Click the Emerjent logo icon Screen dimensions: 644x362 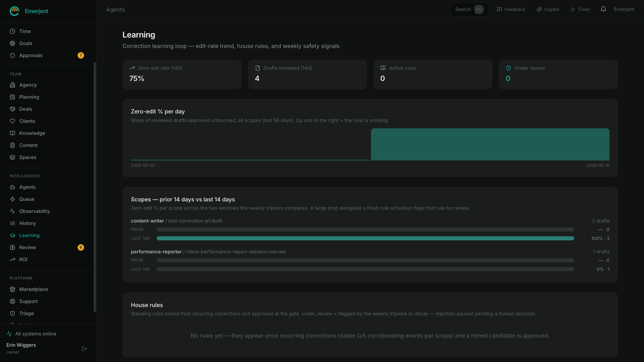[x=14, y=11]
